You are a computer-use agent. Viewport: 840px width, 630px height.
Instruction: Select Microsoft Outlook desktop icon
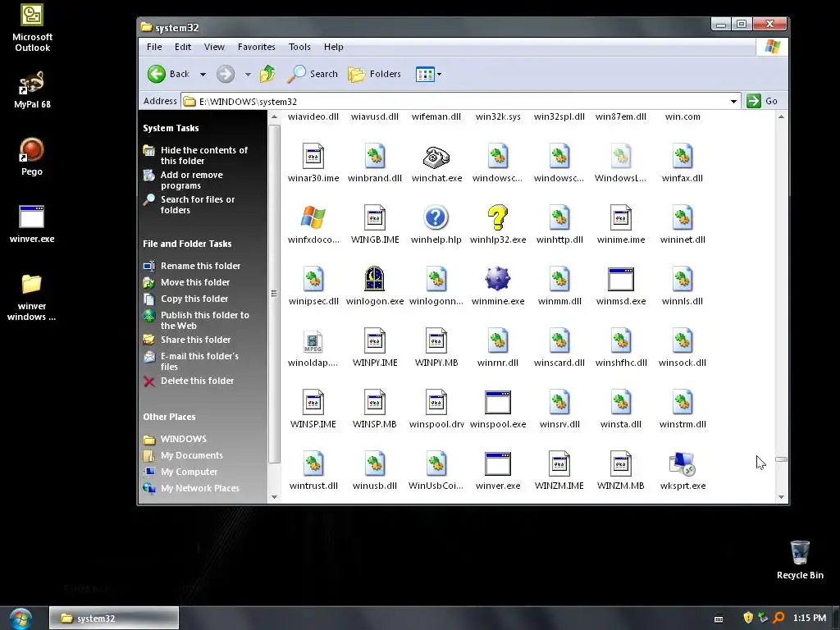32,28
